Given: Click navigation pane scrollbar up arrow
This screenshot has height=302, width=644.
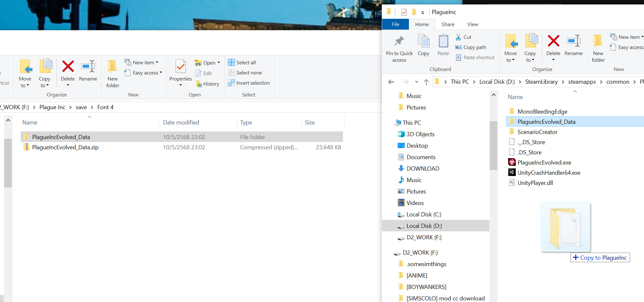Looking at the screenshot, I should coord(493,95).
